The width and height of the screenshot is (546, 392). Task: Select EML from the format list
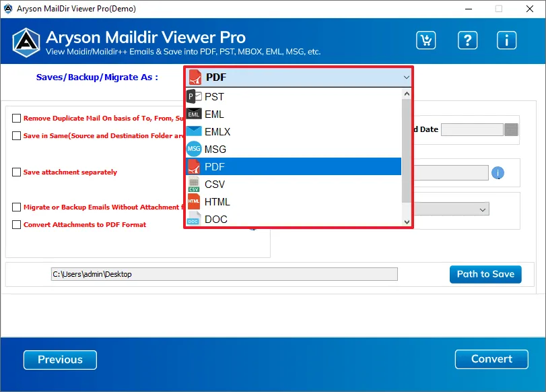(x=294, y=114)
